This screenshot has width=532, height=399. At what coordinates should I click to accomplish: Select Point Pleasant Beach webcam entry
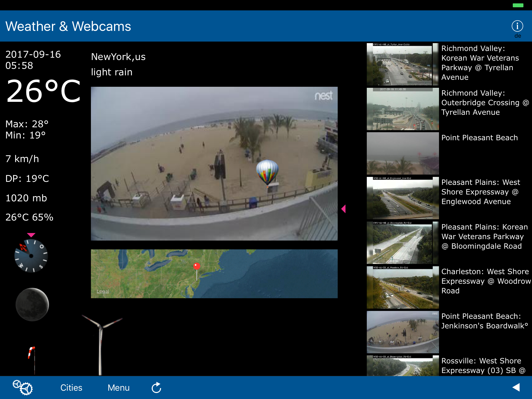click(x=479, y=138)
